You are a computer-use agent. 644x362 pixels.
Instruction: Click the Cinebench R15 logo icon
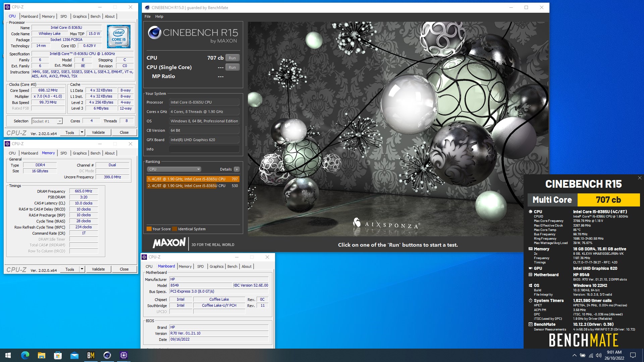click(x=155, y=33)
